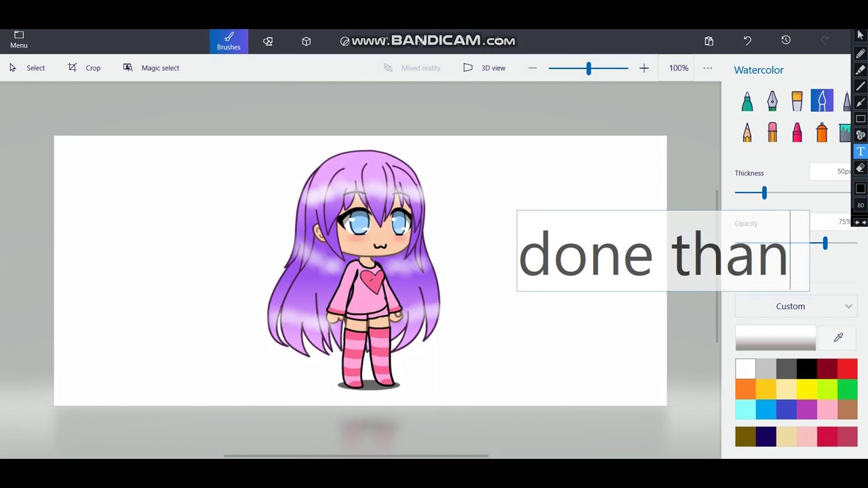Click the Mixed reality button
The height and width of the screenshot is (488, 868).
point(412,68)
